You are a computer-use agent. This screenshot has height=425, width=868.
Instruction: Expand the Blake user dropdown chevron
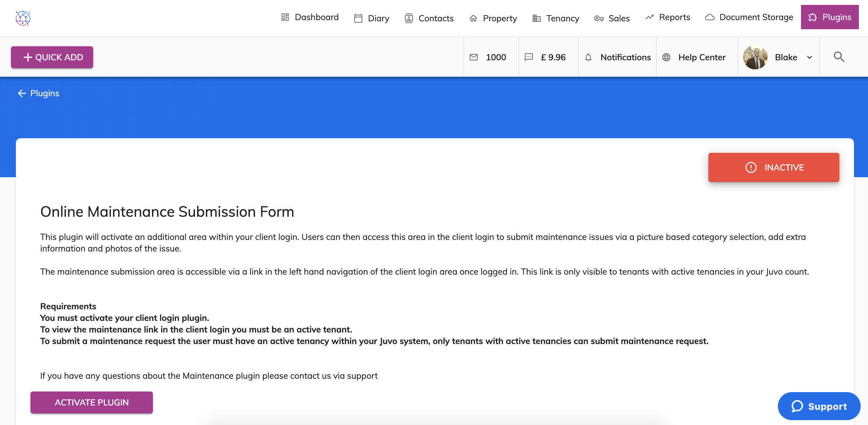[x=809, y=57]
